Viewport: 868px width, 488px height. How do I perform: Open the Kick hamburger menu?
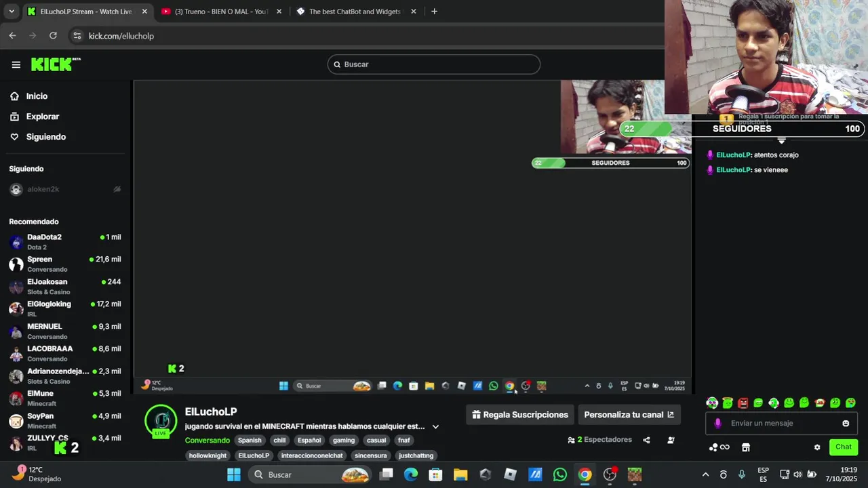pos(16,64)
